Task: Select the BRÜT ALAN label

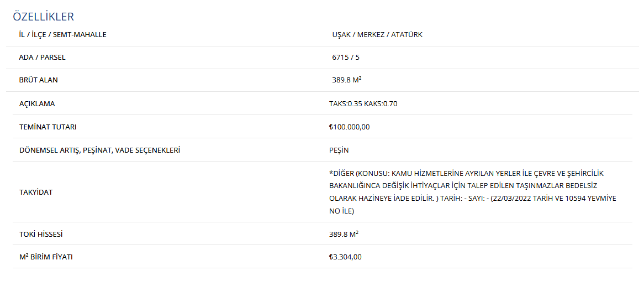Action: [39, 80]
